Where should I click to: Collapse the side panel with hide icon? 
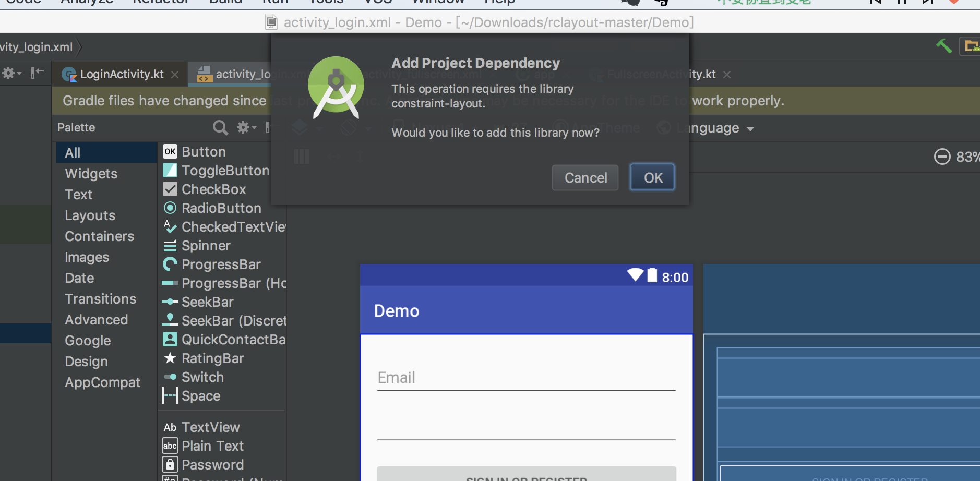[37, 73]
